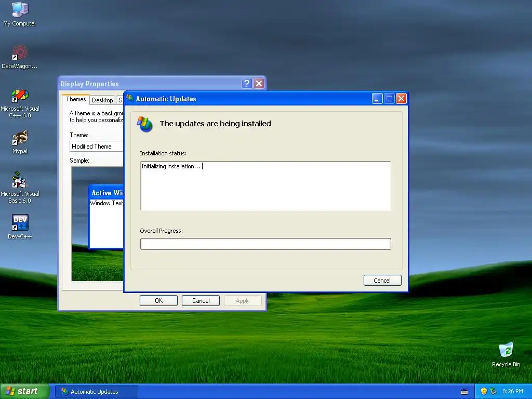532x399 pixels.
Task: Click the network connection tray icon
Action: point(494,391)
